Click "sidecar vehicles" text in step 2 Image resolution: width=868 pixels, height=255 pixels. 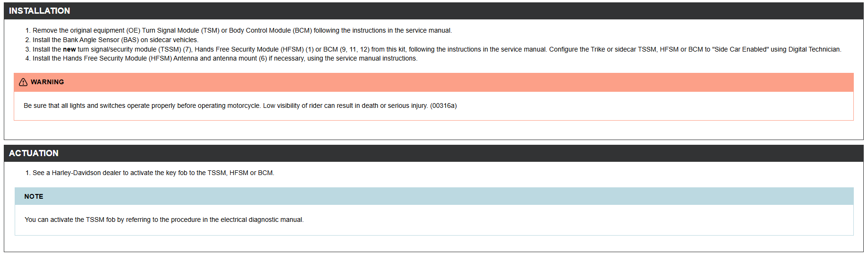pos(173,40)
